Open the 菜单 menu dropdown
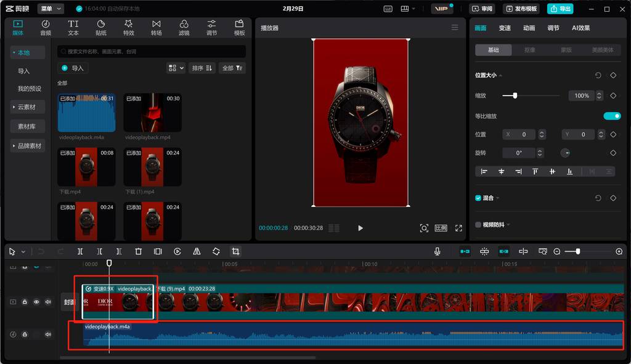The height and width of the screenshot is (364, 631). (x=51, y=9)
